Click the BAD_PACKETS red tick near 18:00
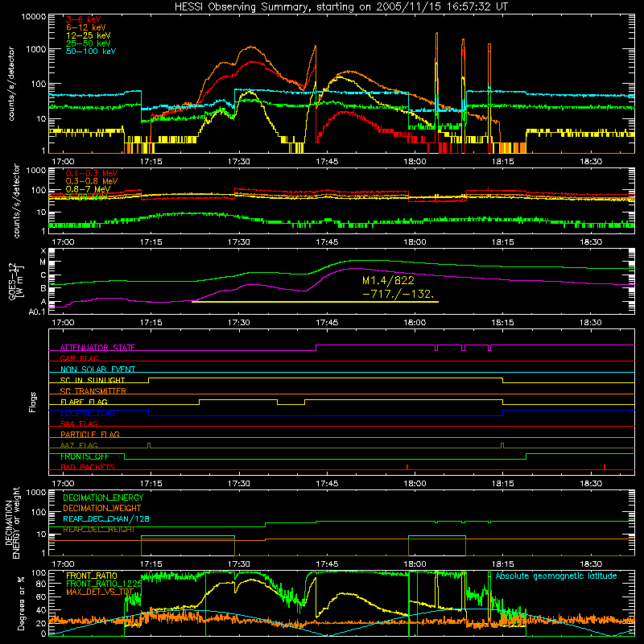 pos(407,467)
